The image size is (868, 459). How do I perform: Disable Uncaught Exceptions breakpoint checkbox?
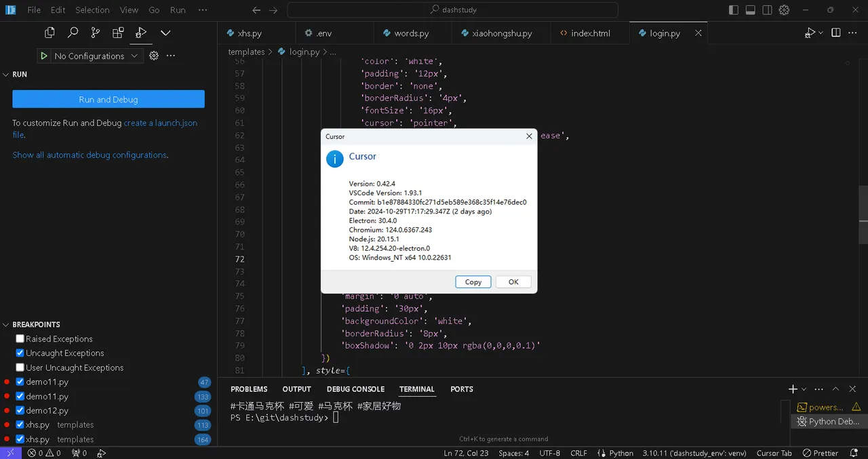point(20,353)
